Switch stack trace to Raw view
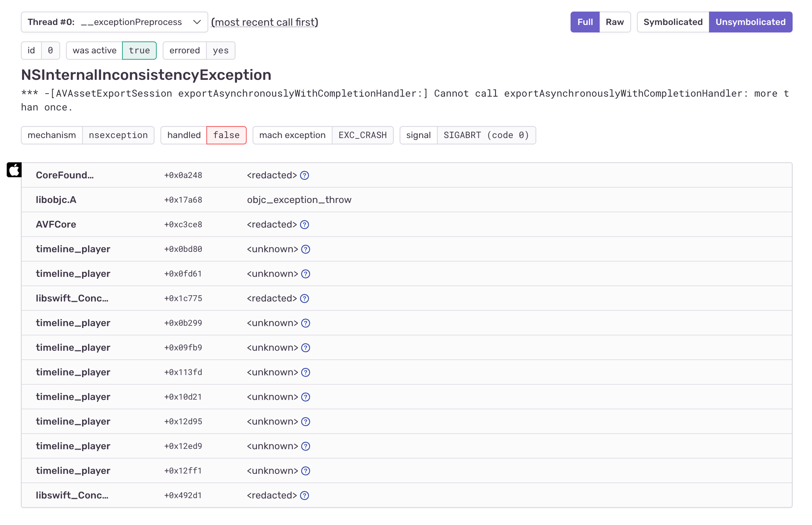The width and height of the screenshot is (812, 525). pos(615,22)
